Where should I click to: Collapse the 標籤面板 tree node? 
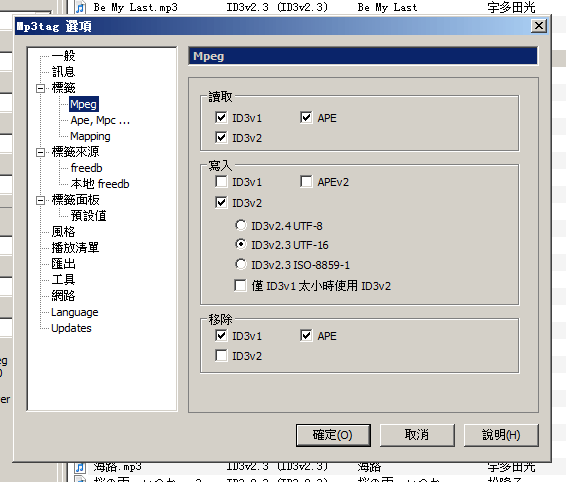click(41, 200)
